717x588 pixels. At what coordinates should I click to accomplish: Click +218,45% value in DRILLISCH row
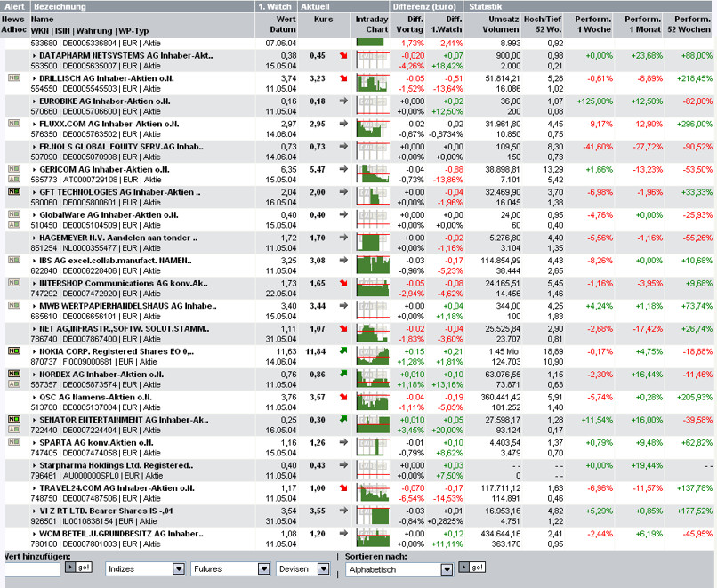click(695, 78)
